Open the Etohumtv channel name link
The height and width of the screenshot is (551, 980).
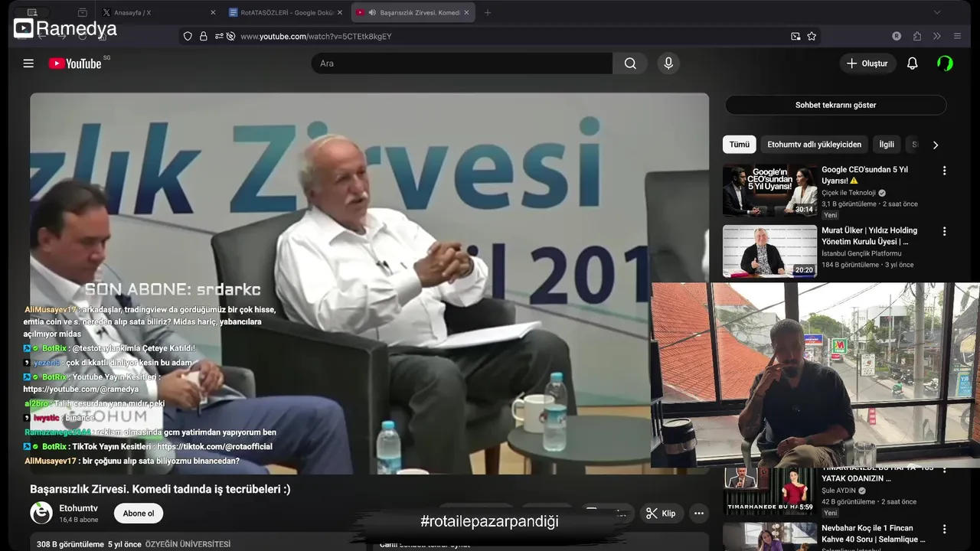coord(78,508)
